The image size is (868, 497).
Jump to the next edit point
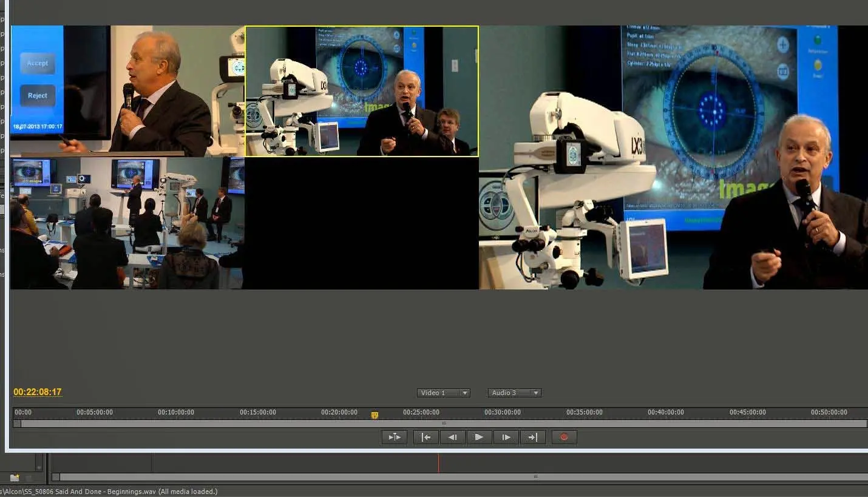(532, 437)
